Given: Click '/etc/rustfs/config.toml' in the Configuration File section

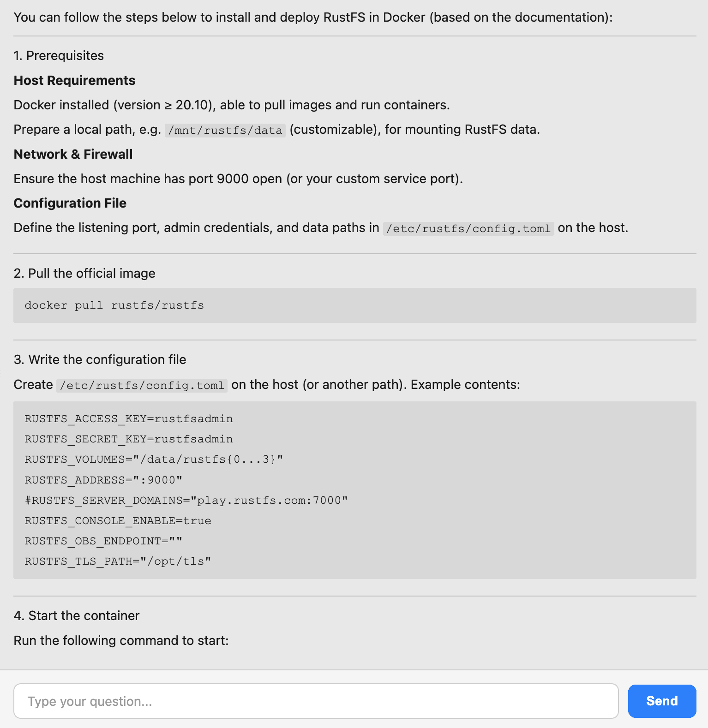Looking at the screenshot, I should point(468,229).
